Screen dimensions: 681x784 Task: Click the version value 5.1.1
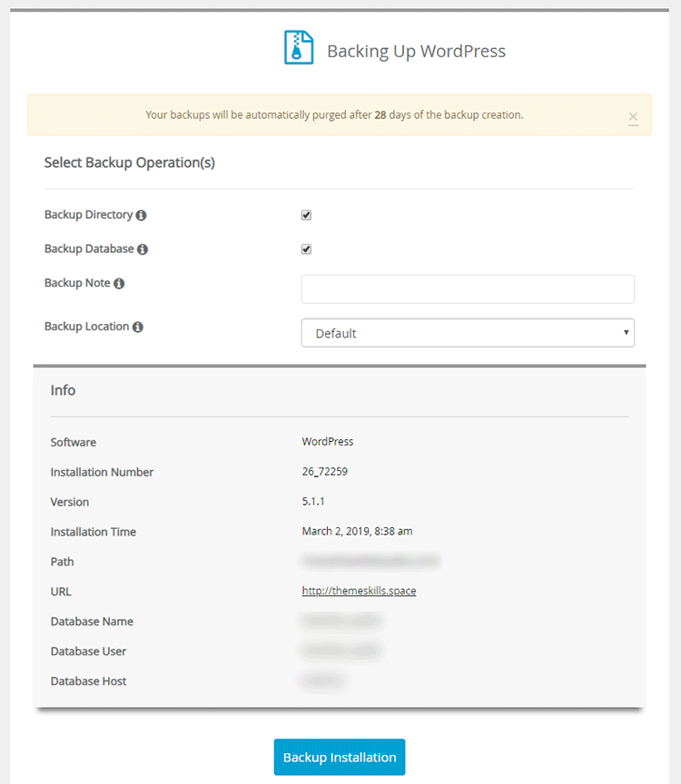coord(313,502)
